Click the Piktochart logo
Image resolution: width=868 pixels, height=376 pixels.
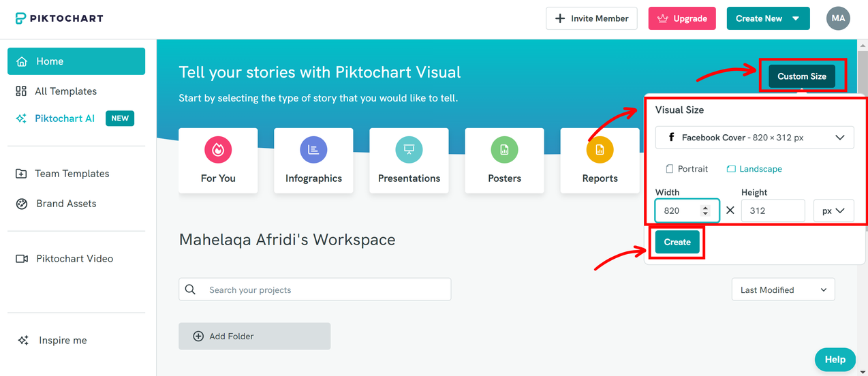(x=59, y=18)
